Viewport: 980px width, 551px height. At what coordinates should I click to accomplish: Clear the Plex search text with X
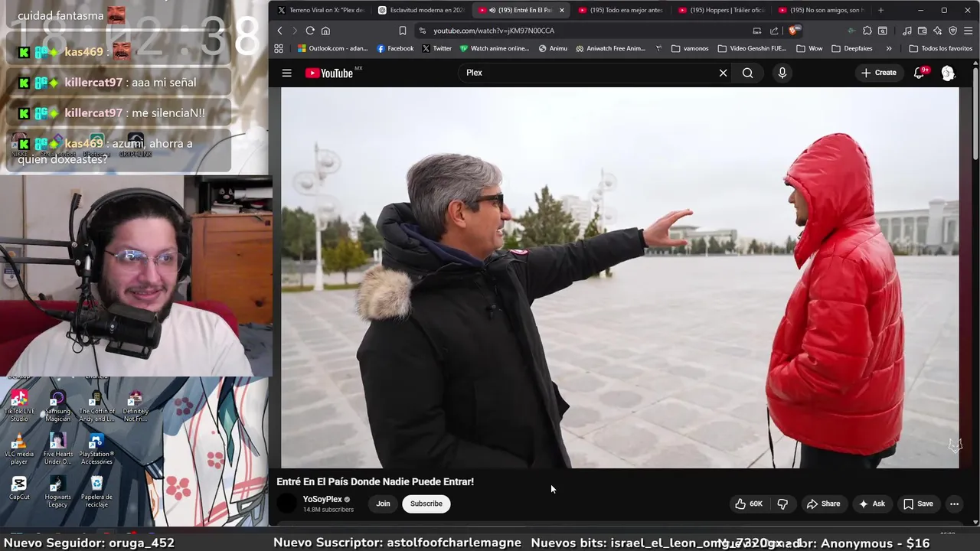click(x=723, y=73)
